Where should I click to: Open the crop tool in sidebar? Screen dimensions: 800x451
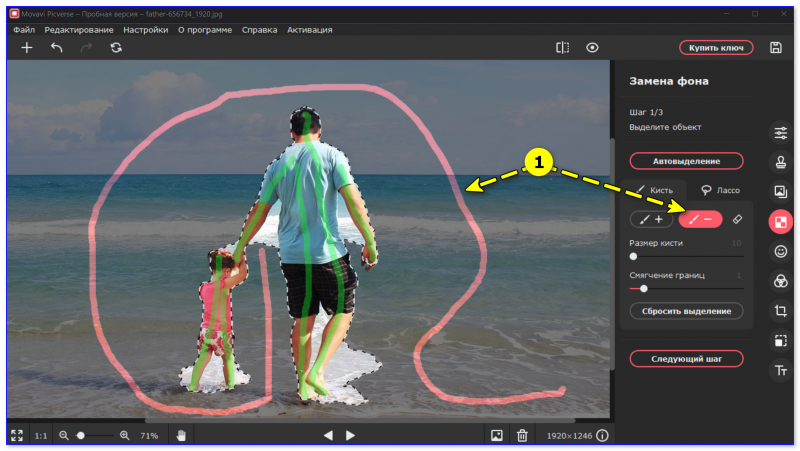pos(781,311)
